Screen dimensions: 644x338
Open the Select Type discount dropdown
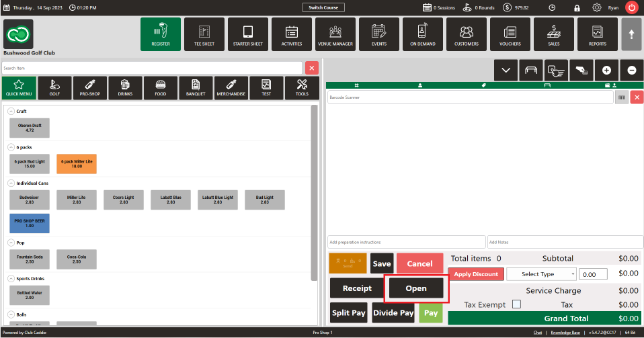(541, 274)
